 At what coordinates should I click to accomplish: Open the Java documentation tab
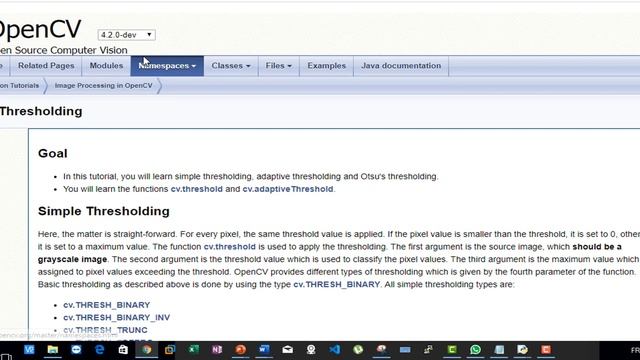click(x=401, y=66)
